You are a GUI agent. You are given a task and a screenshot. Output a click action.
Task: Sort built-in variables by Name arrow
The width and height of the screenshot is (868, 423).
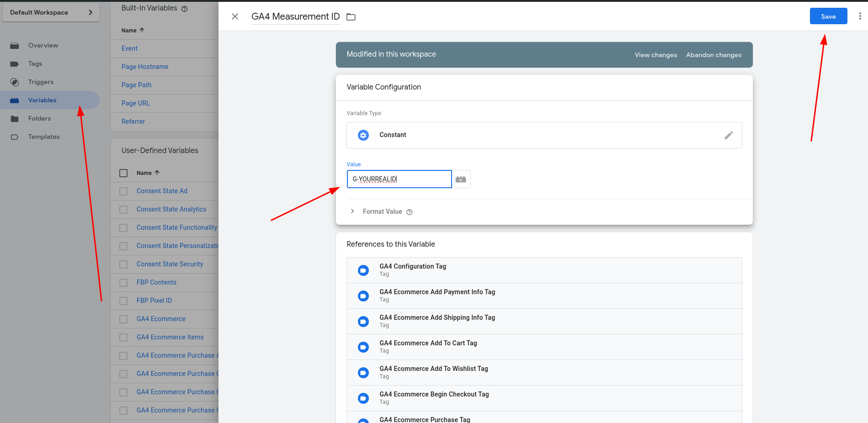(142, 30)
